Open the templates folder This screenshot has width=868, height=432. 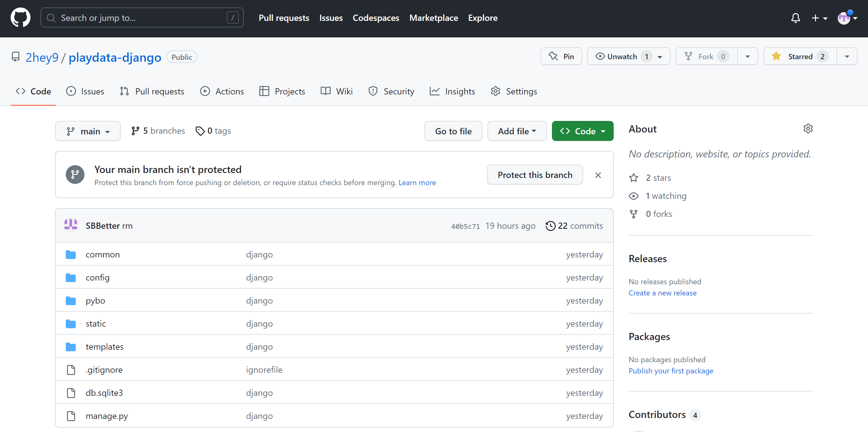104,346
